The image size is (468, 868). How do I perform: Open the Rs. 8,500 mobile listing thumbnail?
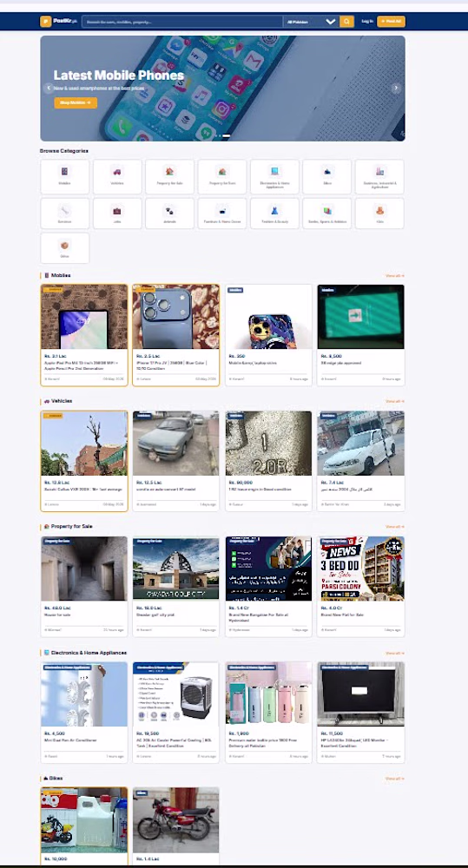click(x=360, y=317)
